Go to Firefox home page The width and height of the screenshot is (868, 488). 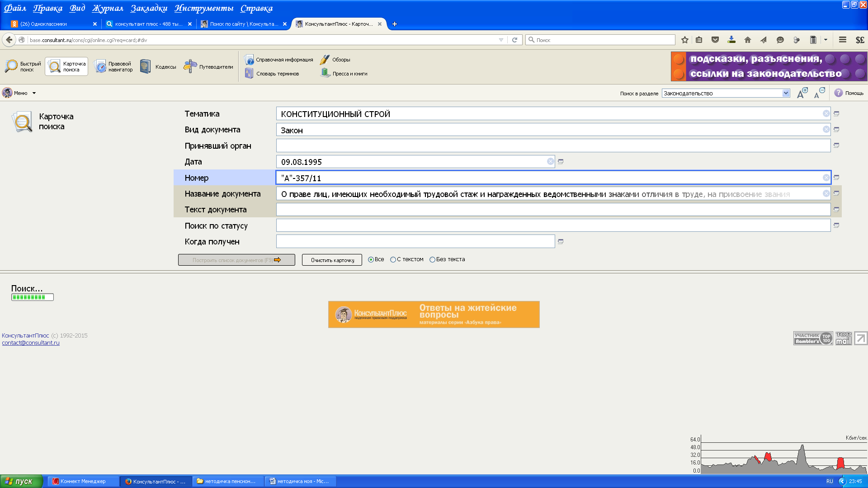[748, 40]
